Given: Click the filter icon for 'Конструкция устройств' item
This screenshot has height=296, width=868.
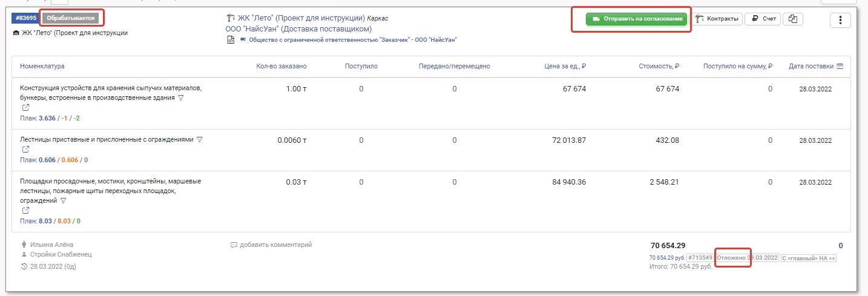Looking at the screenshot, I should click(180, 97).
